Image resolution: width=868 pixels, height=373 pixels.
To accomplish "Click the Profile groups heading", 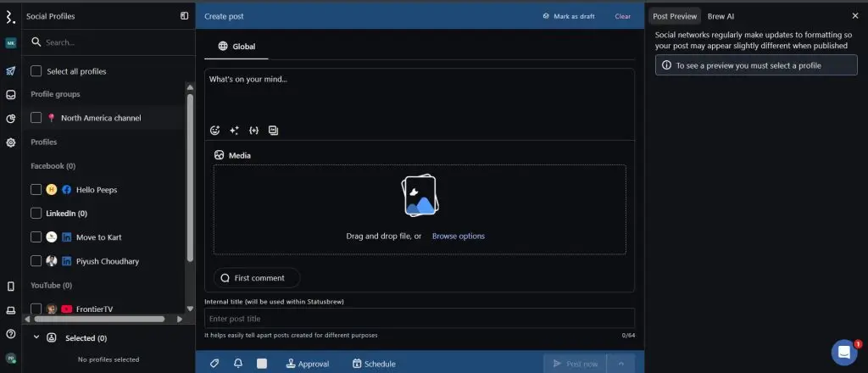I will [55, 94].
